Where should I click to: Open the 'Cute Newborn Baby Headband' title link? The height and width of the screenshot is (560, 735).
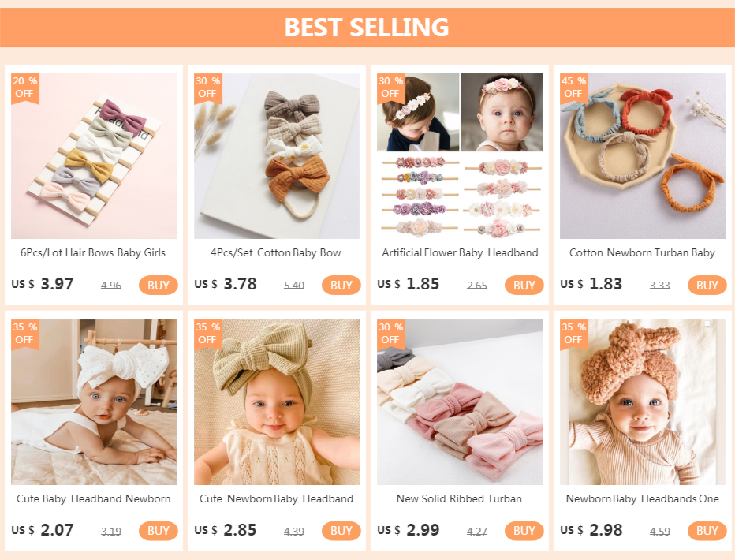coord(277,498)
